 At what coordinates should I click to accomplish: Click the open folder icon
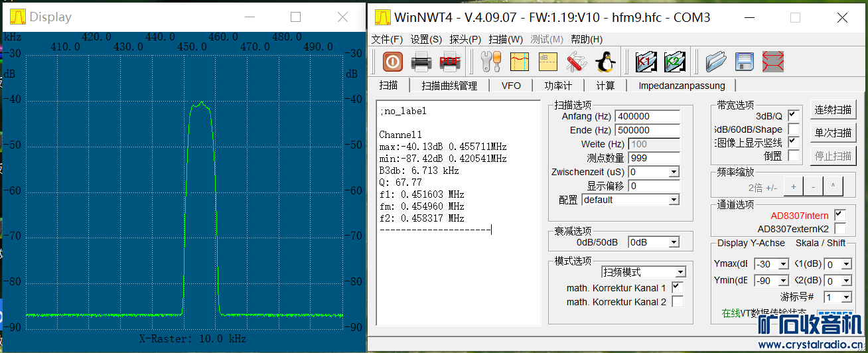pos(716,62)
